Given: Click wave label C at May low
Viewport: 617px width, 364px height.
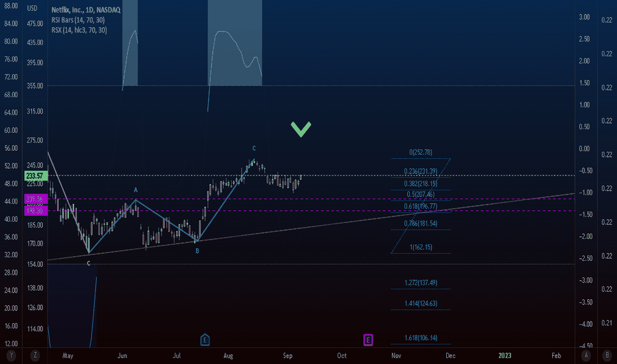Looking at the screenshot, I should (89, 263).
